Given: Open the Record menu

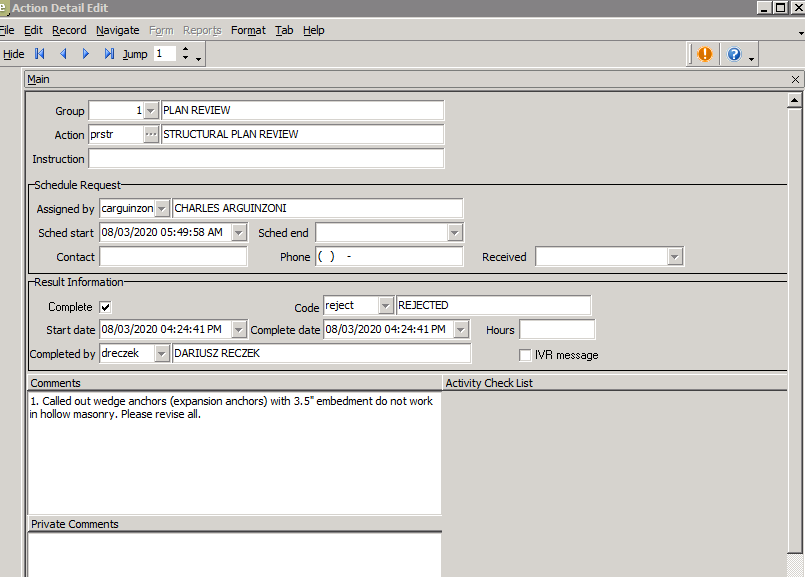Looking at the screenshot, I should (69, 30).
